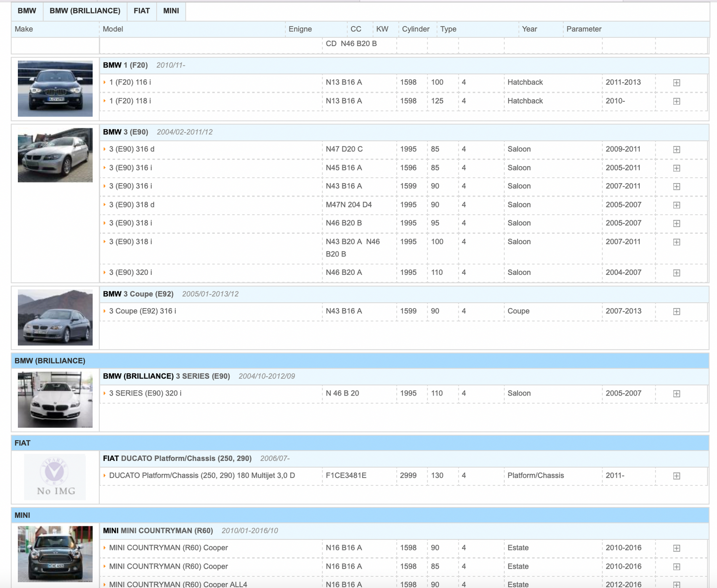
Task: Expand parameters for 3 (E90) 316 d
Action: pos(676,149)
